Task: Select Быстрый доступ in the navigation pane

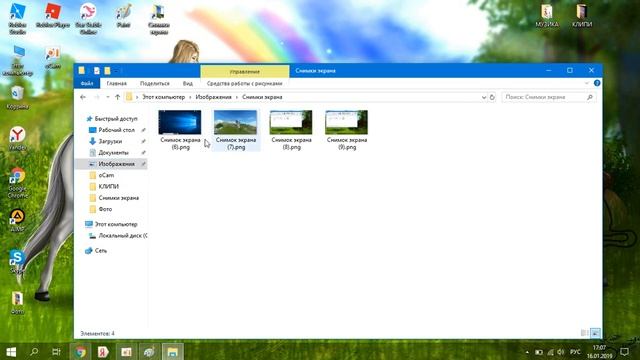Action: click(x=116, y=119)
